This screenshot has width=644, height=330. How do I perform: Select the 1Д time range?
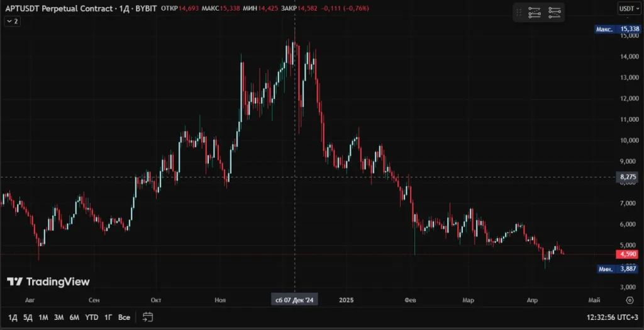[x=13, y=317]
